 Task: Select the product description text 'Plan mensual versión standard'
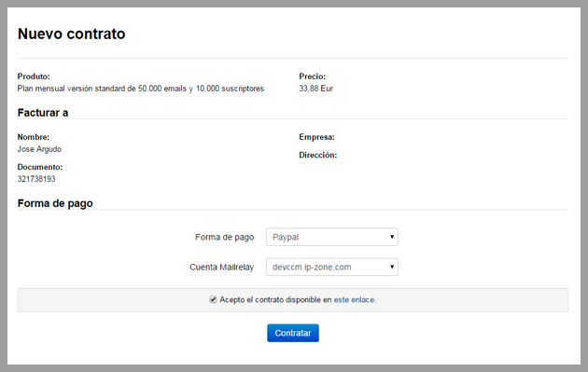(71, 89)
